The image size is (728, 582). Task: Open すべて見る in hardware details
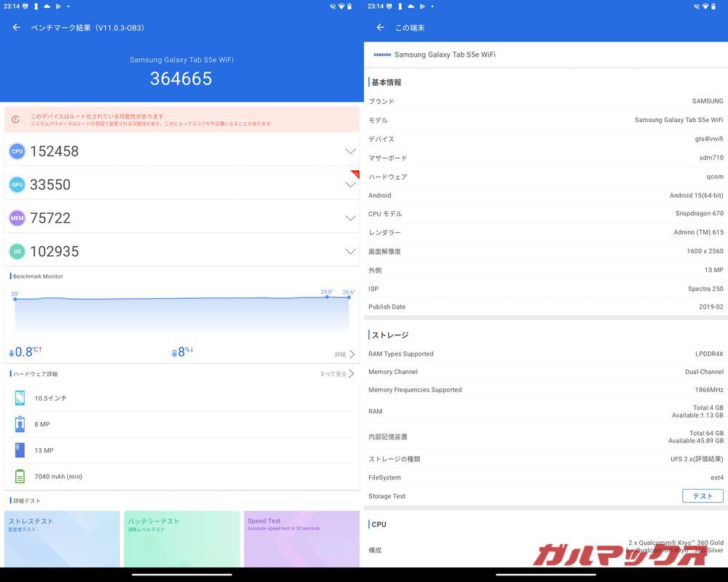(x=336, y=373)
